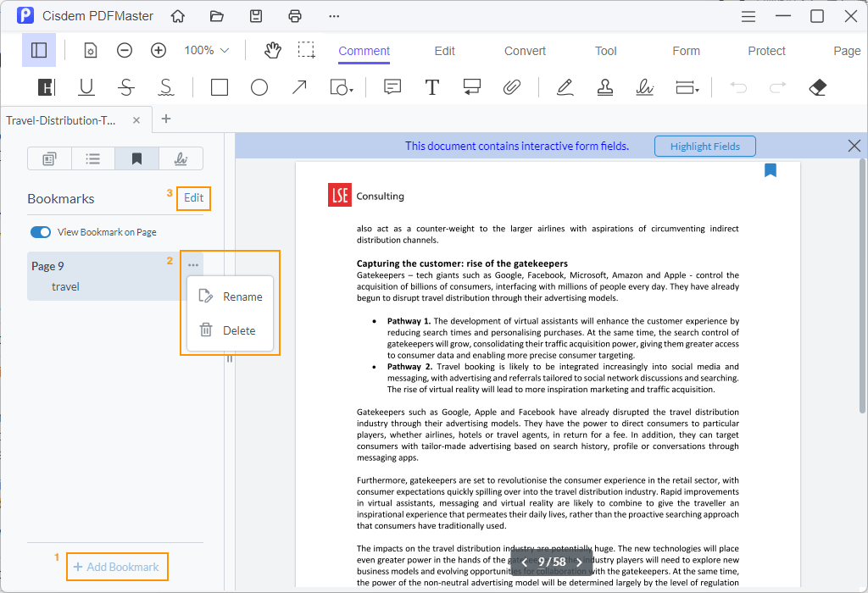
Task: Click the page settings icon
Action: click(x=90, y=51)
